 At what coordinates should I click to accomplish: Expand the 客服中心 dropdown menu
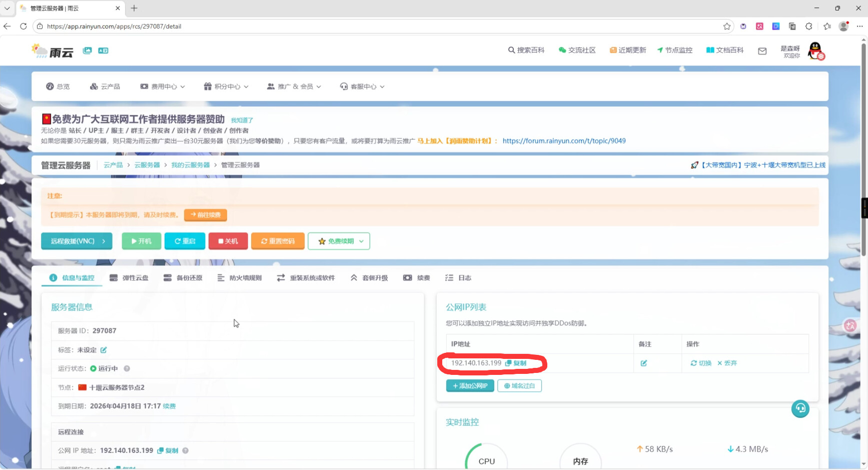point(362,87)
